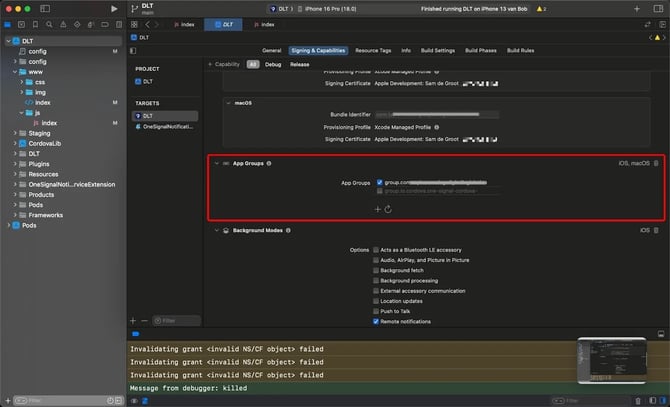Delete App Groups capability with trash icon

click(x=657, y=163)
